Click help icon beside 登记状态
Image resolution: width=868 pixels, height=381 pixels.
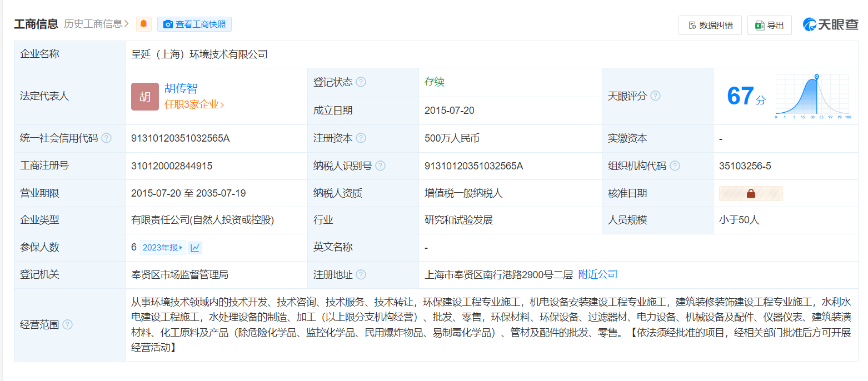[x=361, y=82]
